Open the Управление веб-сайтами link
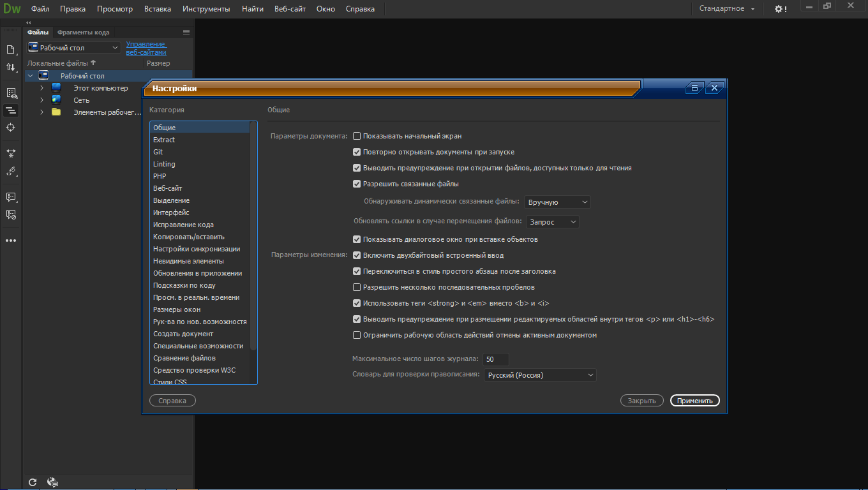This screenshot has height=490, width=868. tap(146, 48)
